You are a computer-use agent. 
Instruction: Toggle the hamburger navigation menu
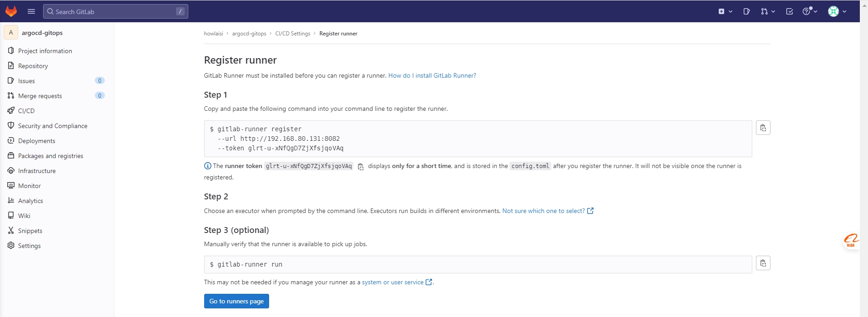tap(31, 11)
